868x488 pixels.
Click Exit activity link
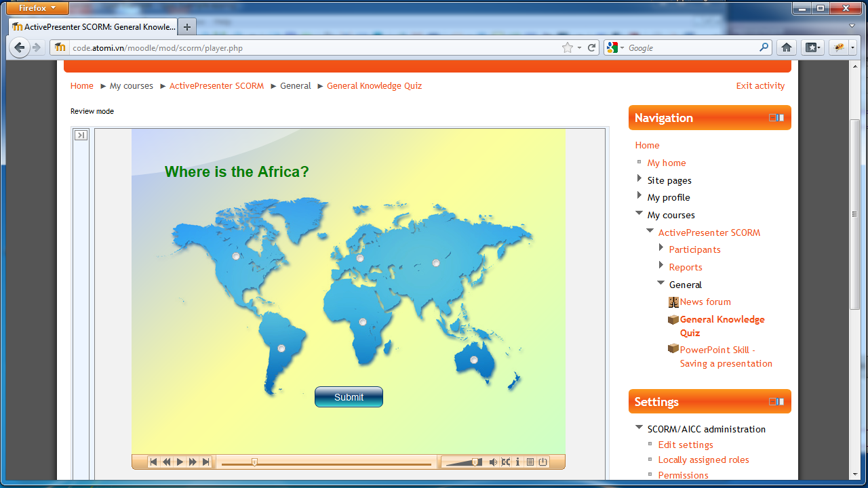760,86
